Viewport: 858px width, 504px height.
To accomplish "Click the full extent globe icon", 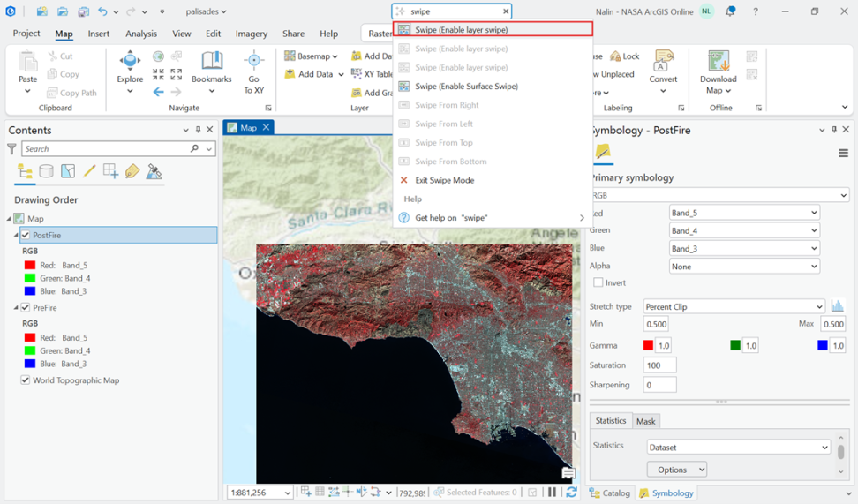I will point(158,56).
